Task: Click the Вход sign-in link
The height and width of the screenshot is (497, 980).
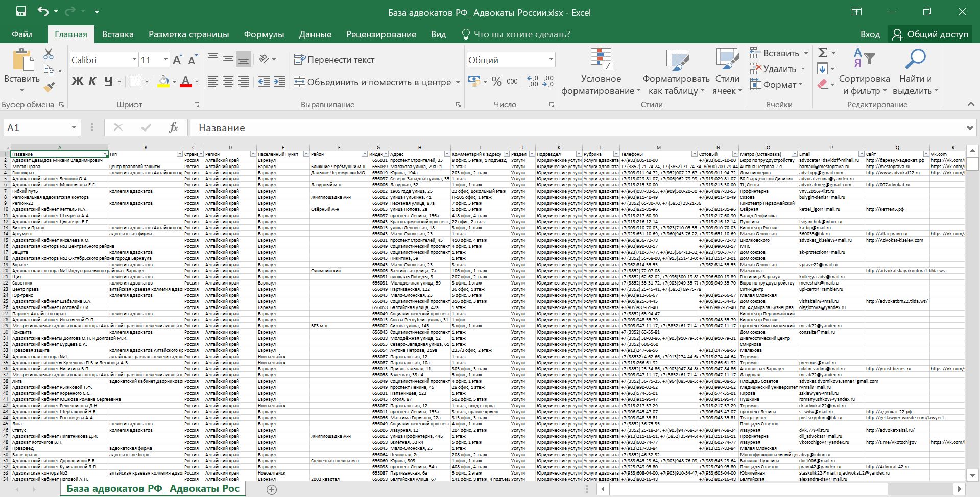Action: click(870, 34)
